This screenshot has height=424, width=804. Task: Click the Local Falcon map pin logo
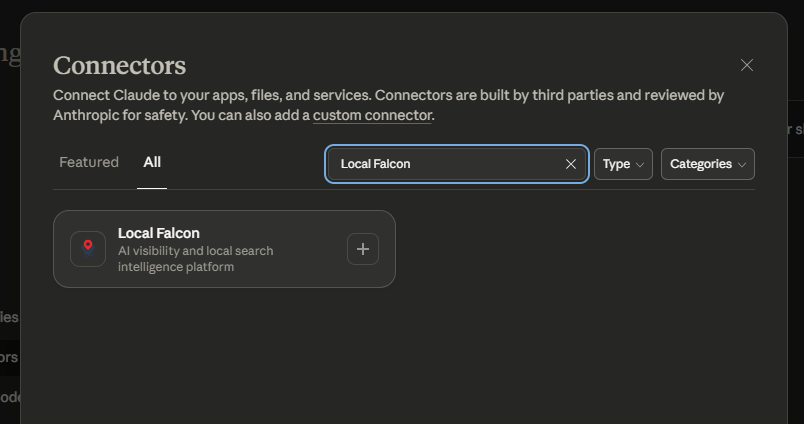[88, 249]
